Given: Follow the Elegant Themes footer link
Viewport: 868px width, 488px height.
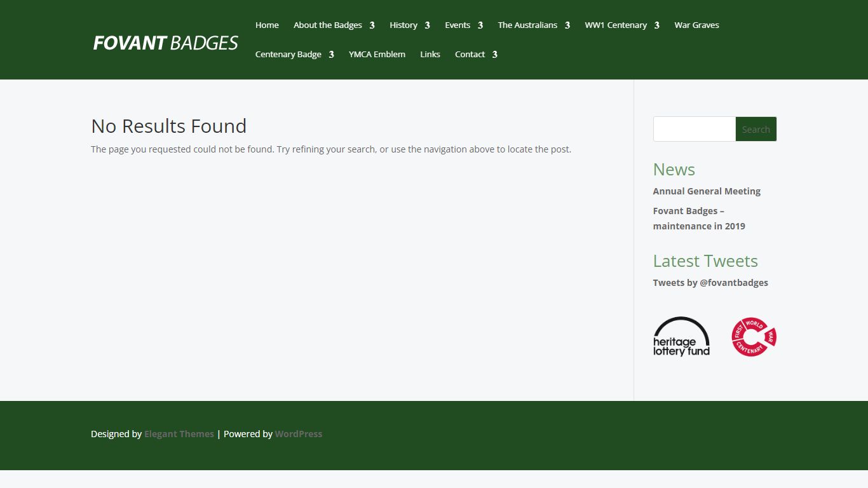Looking at the screenshot, I should click(x=179, y=434).
